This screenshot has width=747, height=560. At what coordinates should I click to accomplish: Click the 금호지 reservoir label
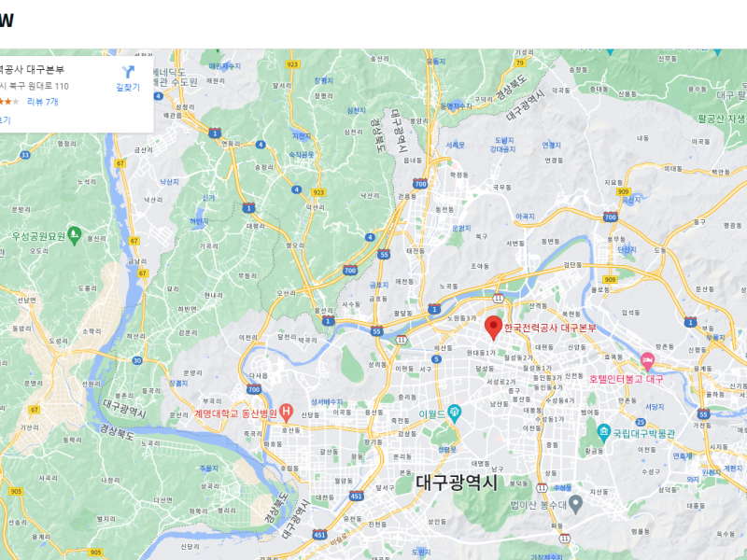(379, 285)
